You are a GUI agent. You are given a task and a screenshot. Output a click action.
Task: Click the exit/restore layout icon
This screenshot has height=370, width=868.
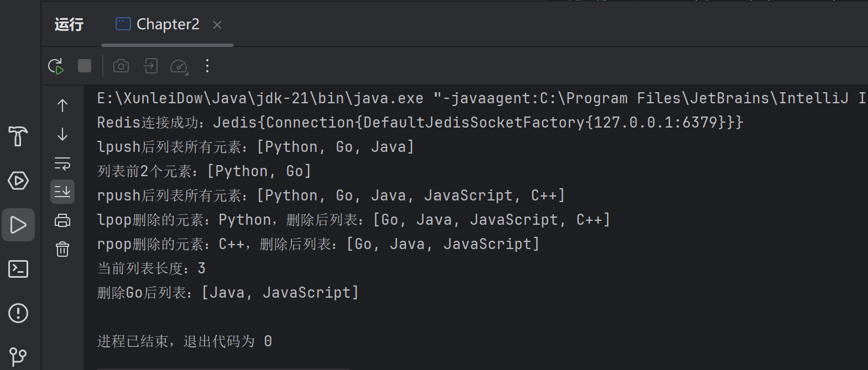pos(150,66)
